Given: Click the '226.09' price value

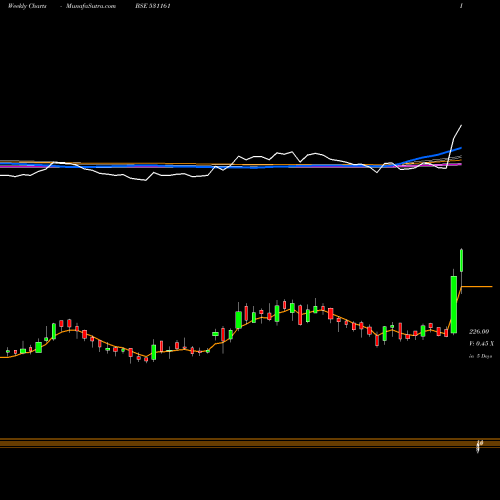Looking at the screenshot, I should tap(479, 332).
